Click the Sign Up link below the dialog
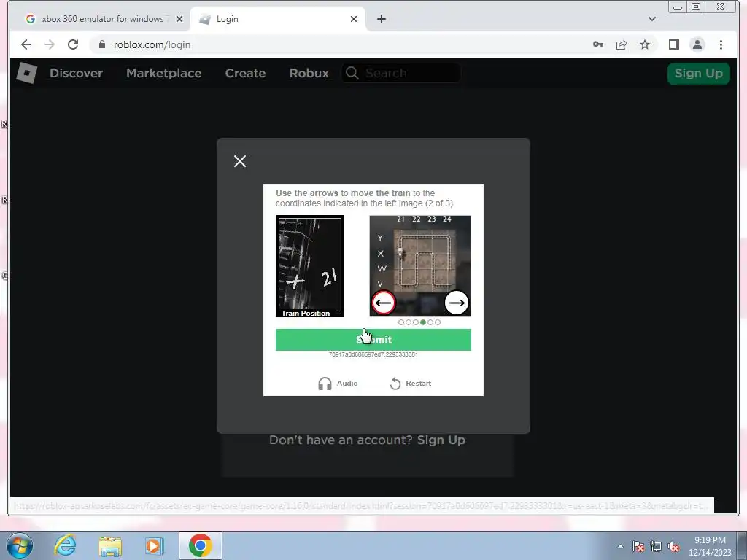Screen dimensions: 747x560 (441, 440)
